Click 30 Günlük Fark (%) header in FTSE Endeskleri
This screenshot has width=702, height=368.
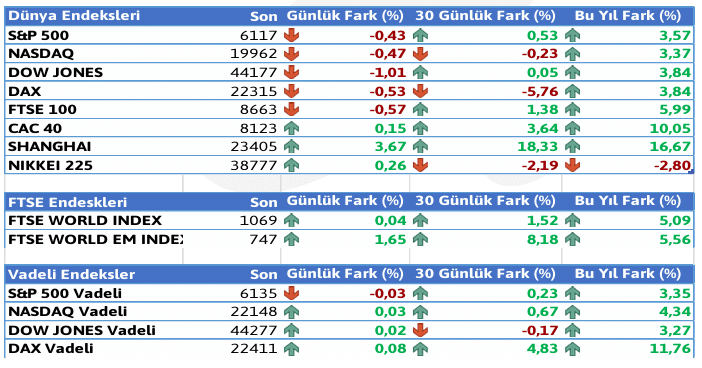[485, 201]
